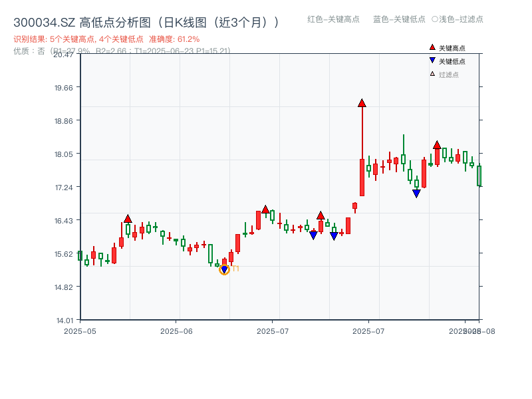Click the circled orange filter point marker
532x399 pixels.
(x=225, y=269)
